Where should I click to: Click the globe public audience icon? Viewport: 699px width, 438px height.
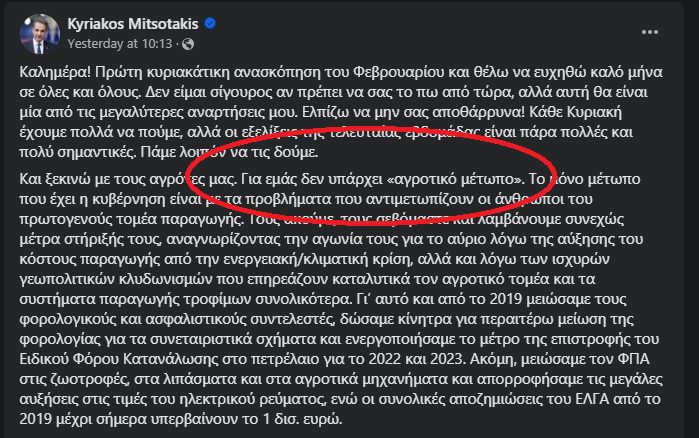coord(188,44)
